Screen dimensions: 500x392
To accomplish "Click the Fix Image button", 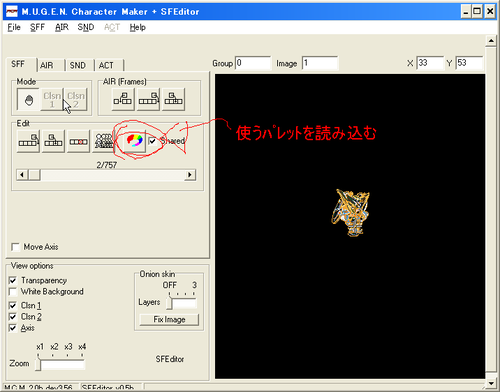I will [x=169, y=319].
